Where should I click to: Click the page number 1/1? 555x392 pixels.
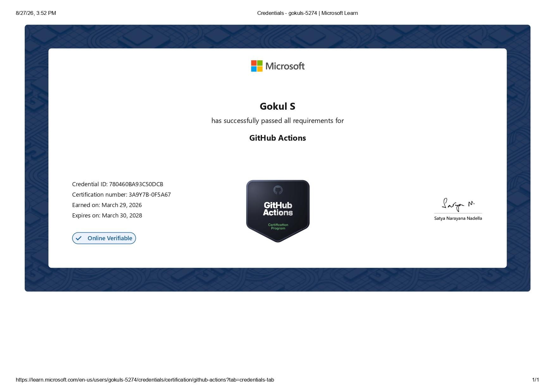coord(535,380)
